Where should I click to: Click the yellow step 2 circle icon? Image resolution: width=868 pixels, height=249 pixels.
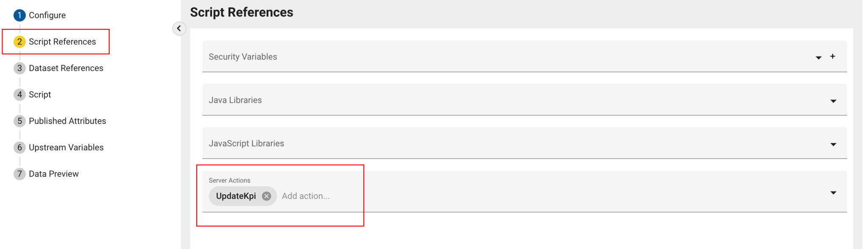pos(19,42)
